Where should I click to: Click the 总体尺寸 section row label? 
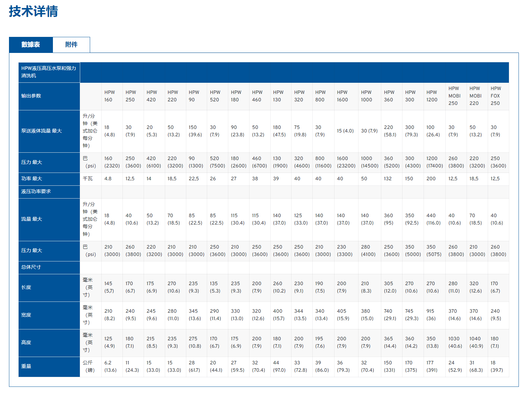coord(31,267)
